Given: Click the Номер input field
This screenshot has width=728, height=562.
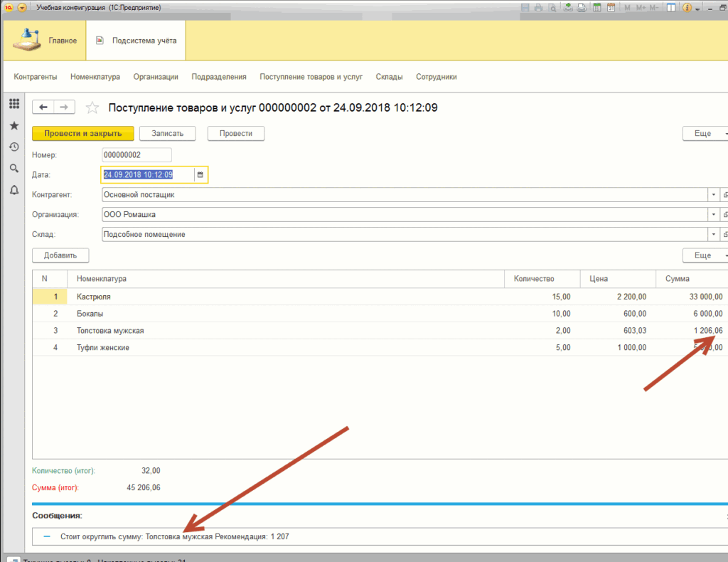Looking at the screenshot, I should (x=136, y=155).
